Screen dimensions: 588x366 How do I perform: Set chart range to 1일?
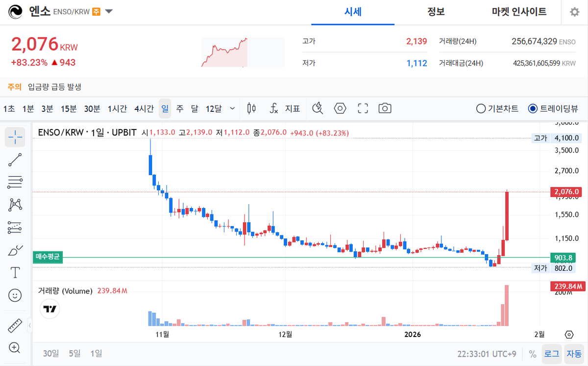97,353
